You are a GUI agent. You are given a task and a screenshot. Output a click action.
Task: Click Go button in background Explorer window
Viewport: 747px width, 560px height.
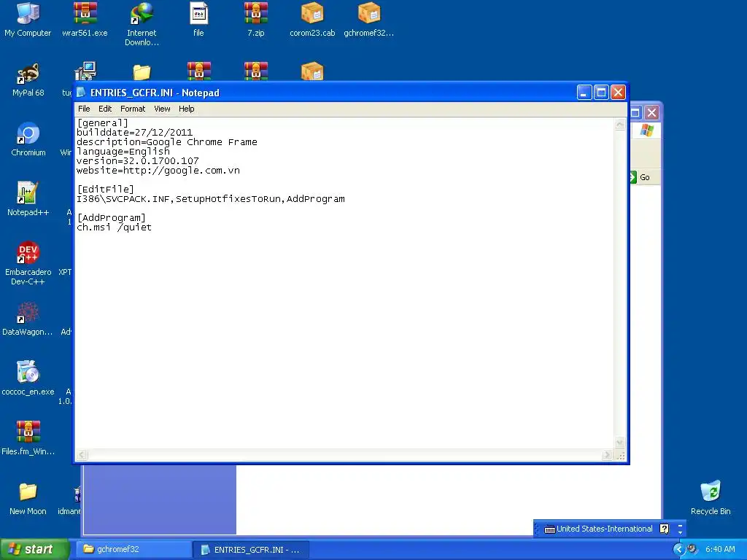640,177
